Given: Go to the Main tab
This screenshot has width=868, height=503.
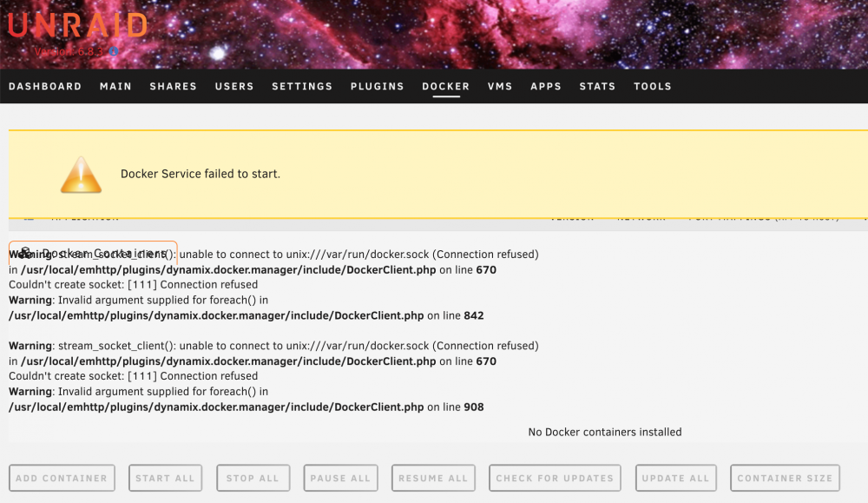Looking at the screenshot, I should pos(115,86).
